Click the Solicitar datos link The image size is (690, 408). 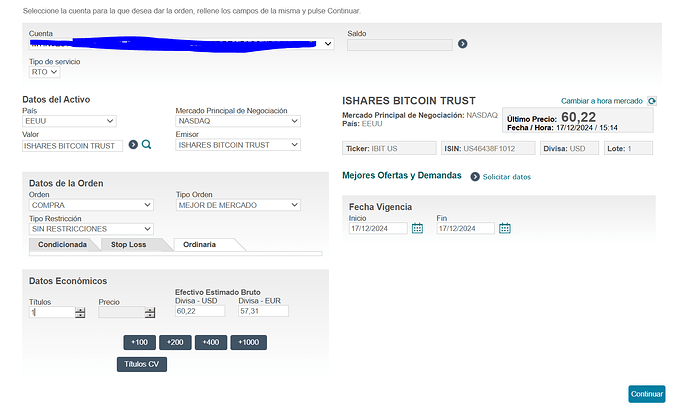(x=506, y=176)
